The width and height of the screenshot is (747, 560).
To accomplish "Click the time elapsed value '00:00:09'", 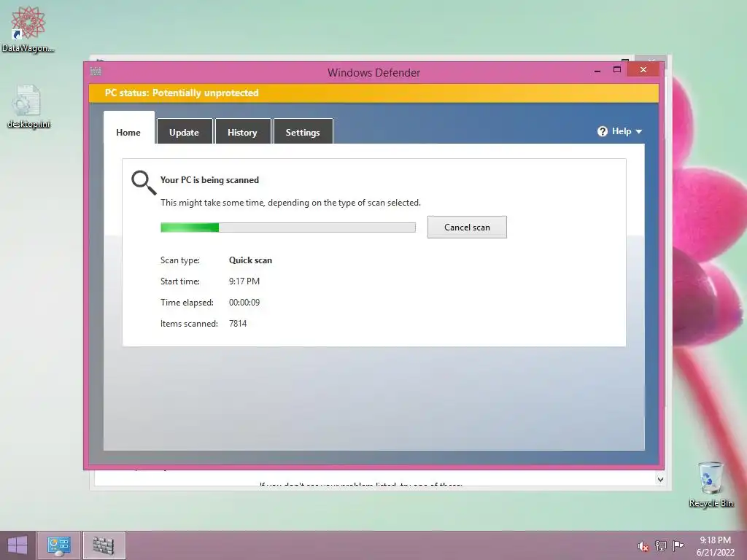I will tap(244, 303).
